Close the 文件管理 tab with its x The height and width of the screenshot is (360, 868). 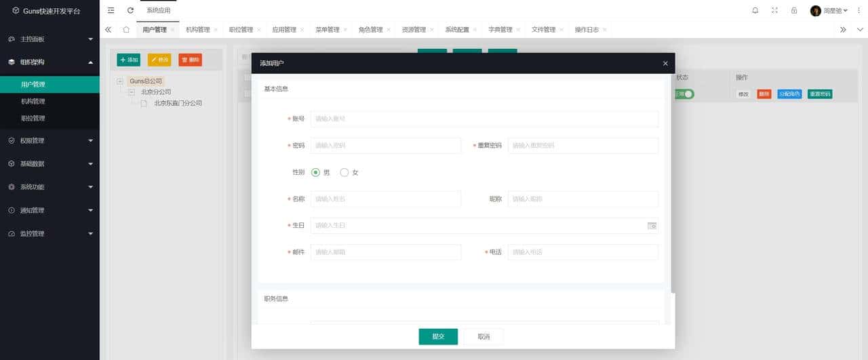tap(562, 30)
